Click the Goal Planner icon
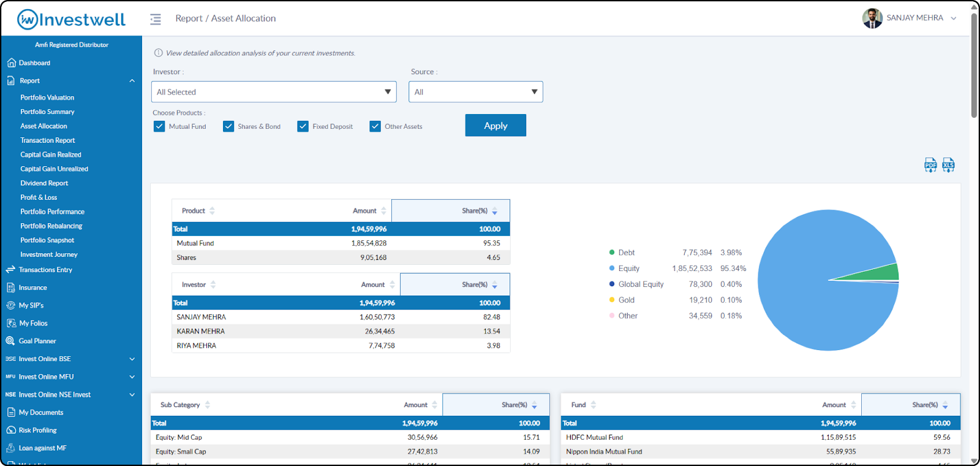Viewport: 980px width, 466px height. point(10,340)
